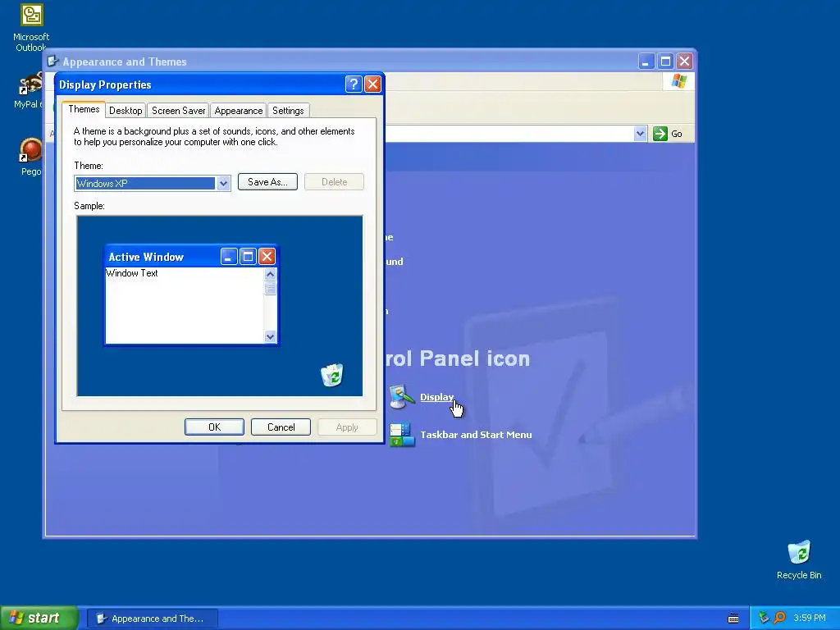Open the Screen Saver tab
The height and width of the screenshot is (630, 840).
[178, 111]
